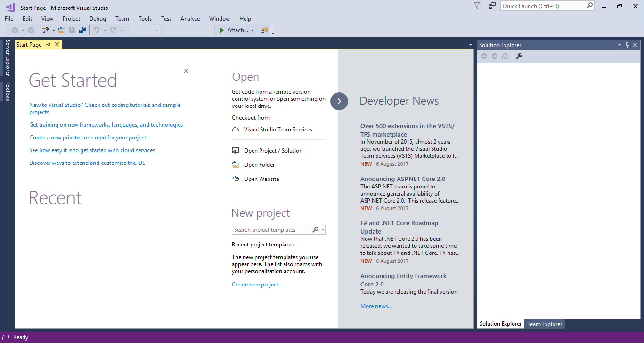Image resolution: width=644 pixels, height=343 pixels.
Task: Collapse Developer News with round arrow button
Action: tap(339, 101)
